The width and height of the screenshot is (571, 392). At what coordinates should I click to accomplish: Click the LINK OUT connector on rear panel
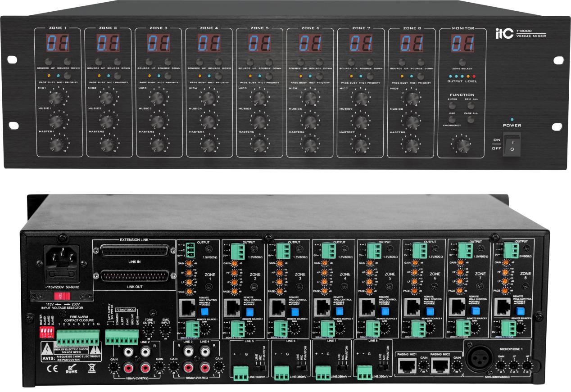[x=135, y=276]
